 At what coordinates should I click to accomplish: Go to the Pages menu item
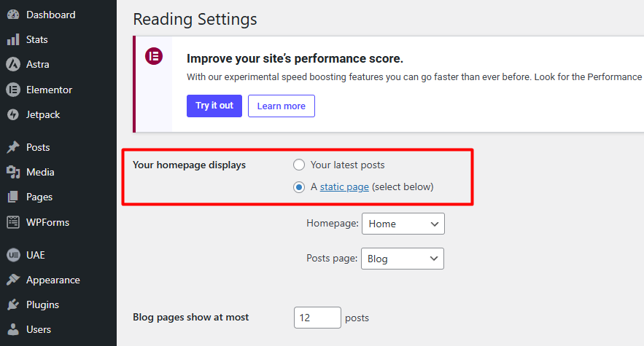[x=39, y=197]
